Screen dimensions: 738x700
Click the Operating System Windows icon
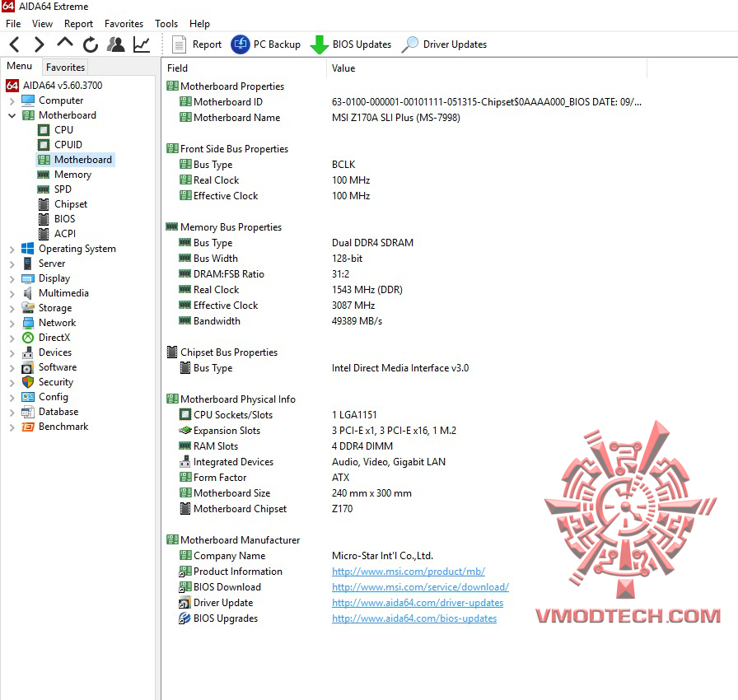28,249
